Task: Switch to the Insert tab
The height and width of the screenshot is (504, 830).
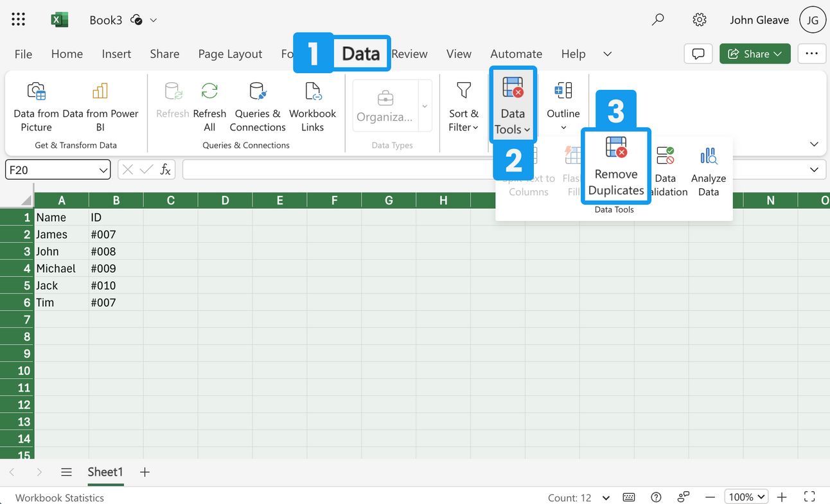Action: click(116, 54)
